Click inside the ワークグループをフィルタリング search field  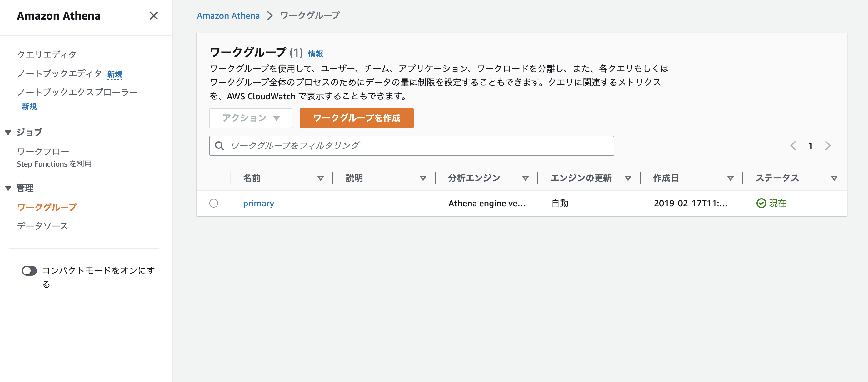tap(404, 145)
